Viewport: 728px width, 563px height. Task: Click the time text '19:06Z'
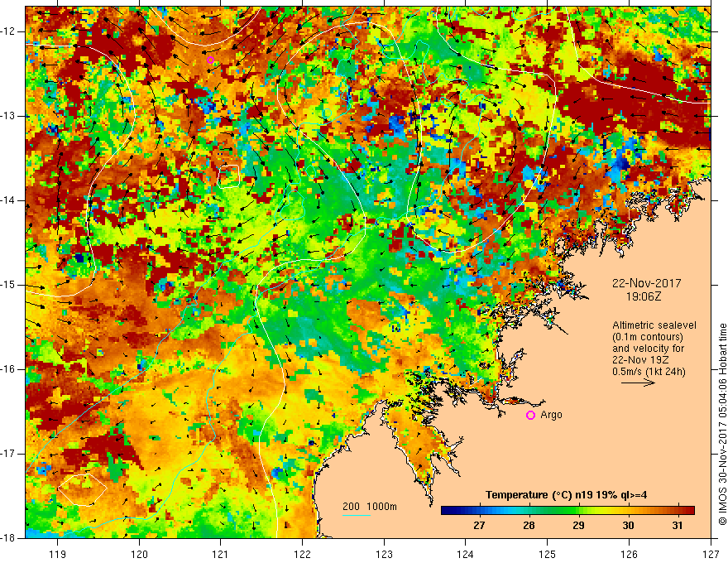point(643,296)
